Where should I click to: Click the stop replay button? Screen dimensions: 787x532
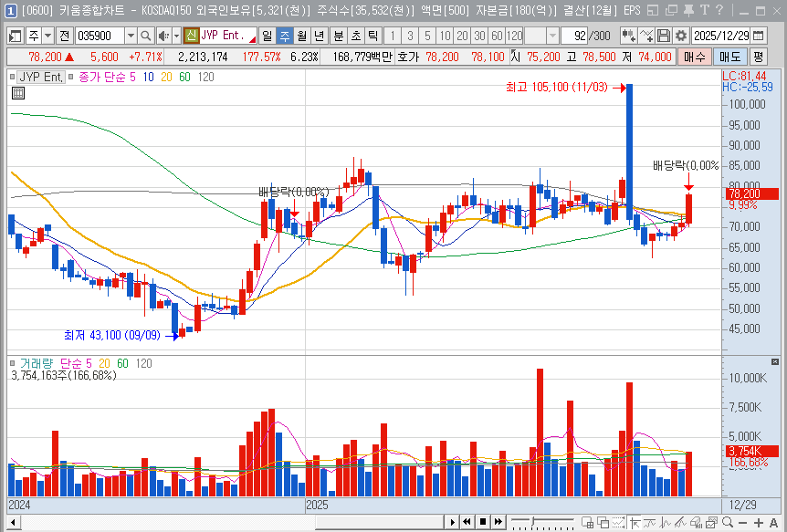[x=482, y=522]
